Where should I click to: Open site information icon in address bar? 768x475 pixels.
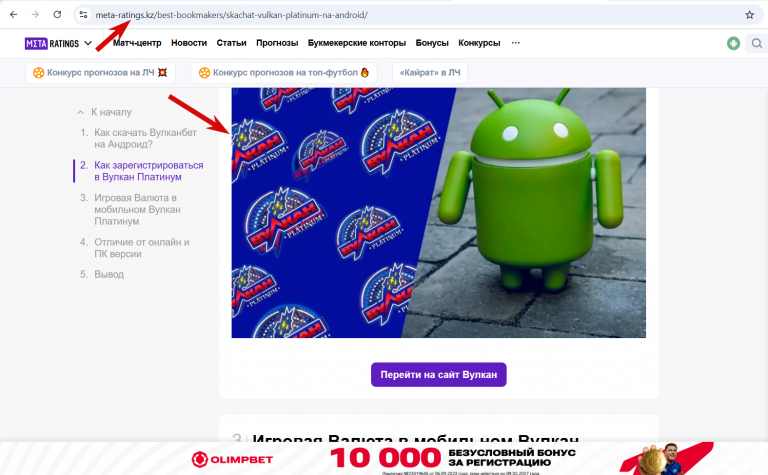84,15
